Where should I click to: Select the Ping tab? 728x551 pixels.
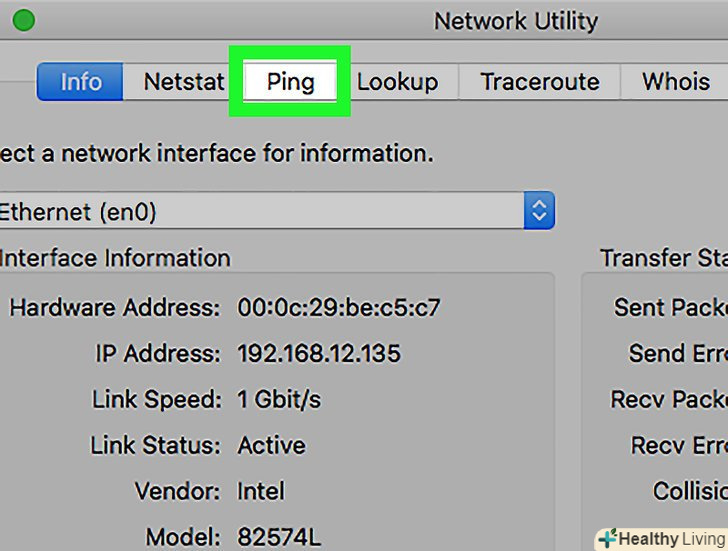coord(290,82)
